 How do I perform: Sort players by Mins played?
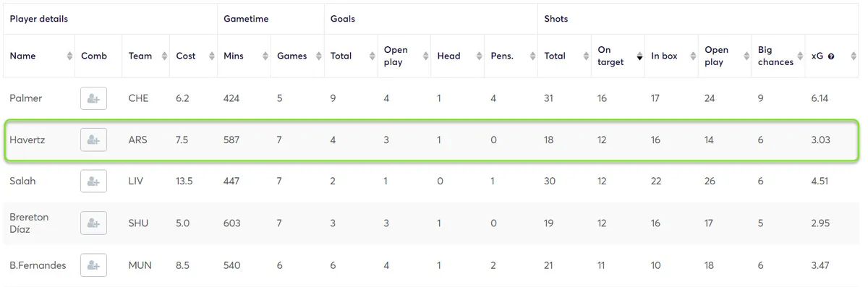[244, 56]
